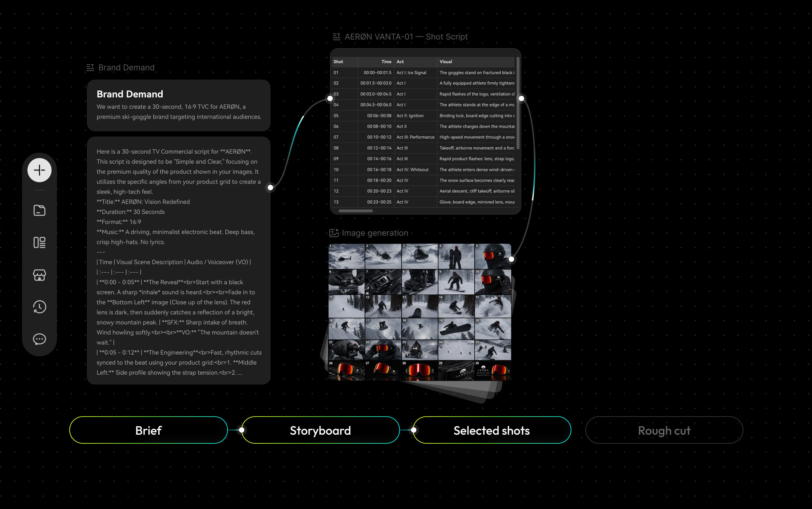Click the Visual column header

pos(476,62)
